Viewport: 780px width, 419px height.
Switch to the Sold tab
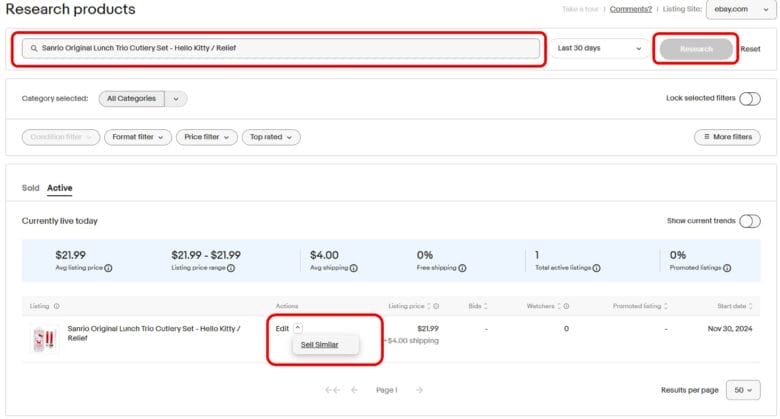[30, 188]
